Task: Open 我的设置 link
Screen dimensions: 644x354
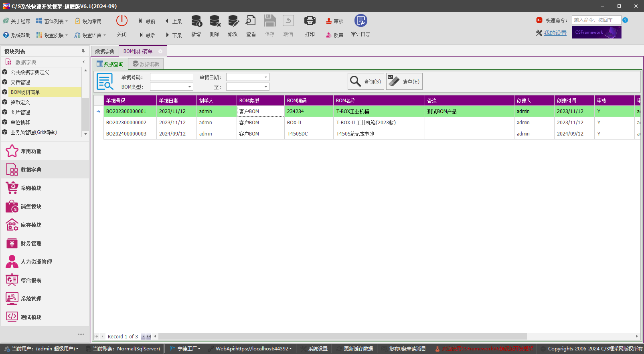Action: 555,33
